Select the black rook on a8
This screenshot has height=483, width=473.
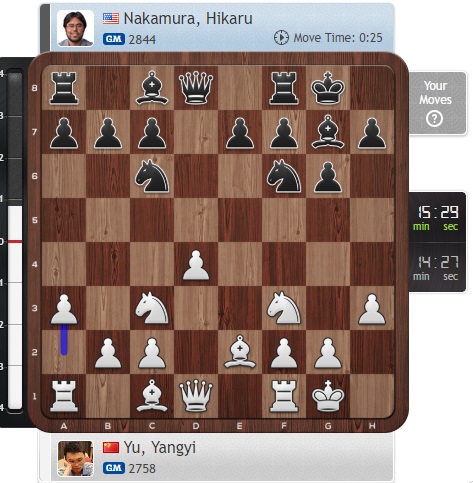[x=64, y=88]
